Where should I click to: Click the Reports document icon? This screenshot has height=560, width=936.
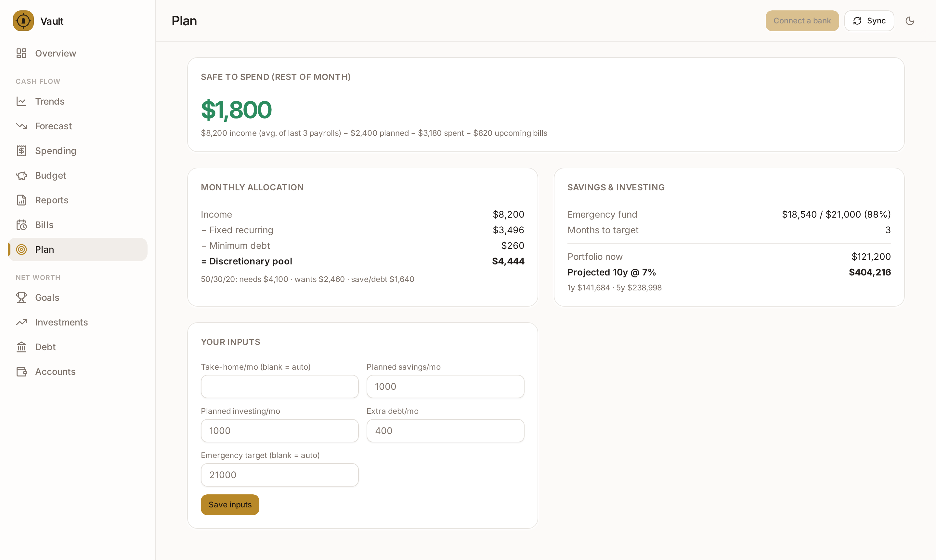(x=21, y=200)
